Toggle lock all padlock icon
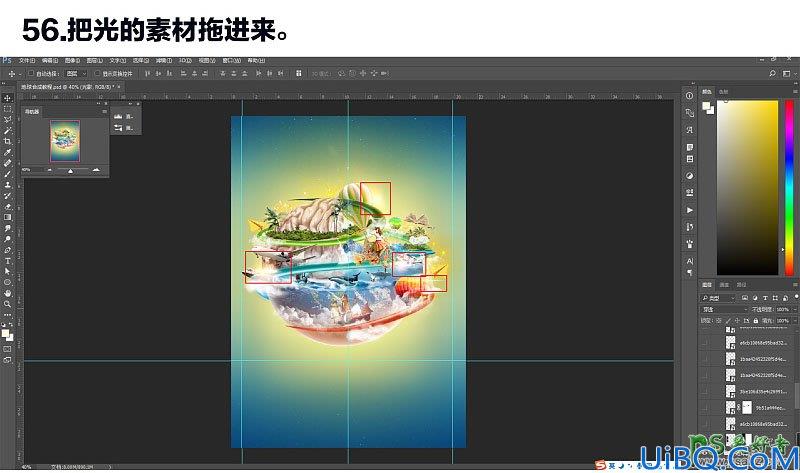 (x=756, y=320)
